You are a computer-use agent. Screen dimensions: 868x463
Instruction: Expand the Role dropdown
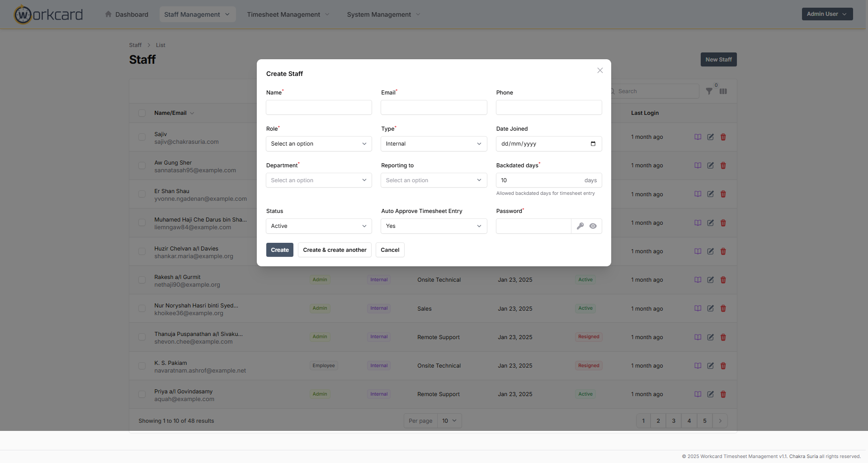coord(319,144)
